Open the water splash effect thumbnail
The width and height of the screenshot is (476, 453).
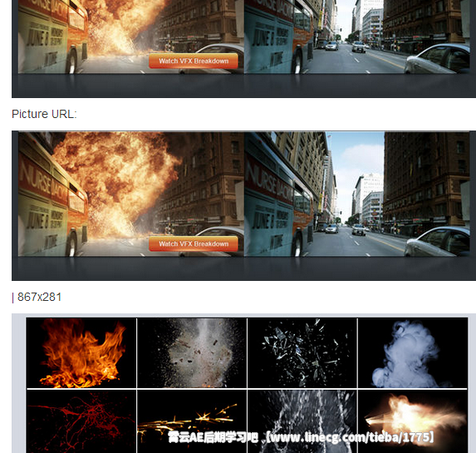(x=302, y=421)
